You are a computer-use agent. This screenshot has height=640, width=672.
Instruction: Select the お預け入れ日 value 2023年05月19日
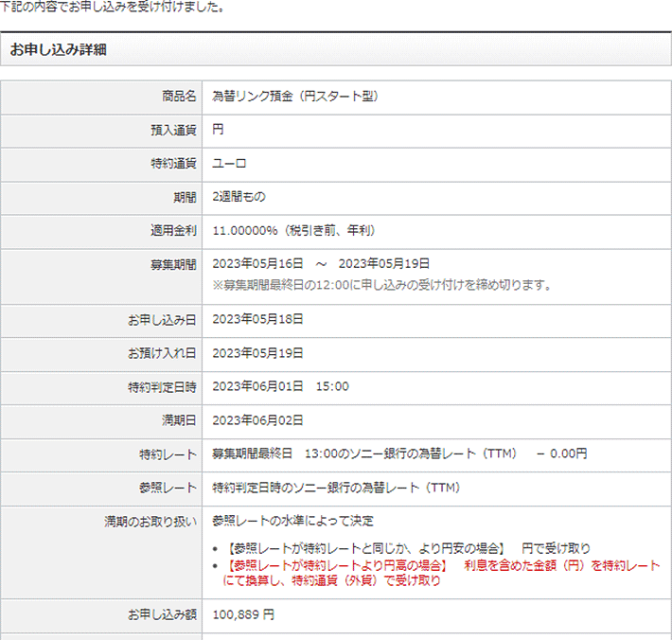(x=258, y=353)
